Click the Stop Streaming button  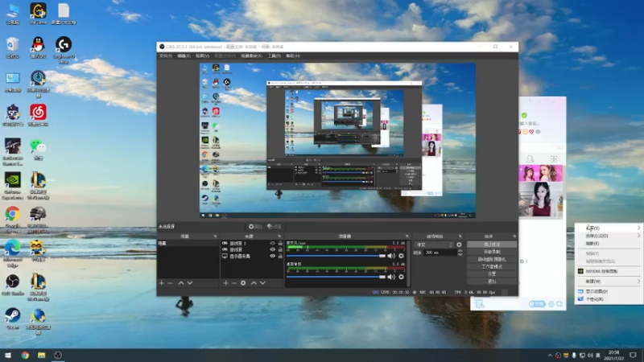pos(492,245)
